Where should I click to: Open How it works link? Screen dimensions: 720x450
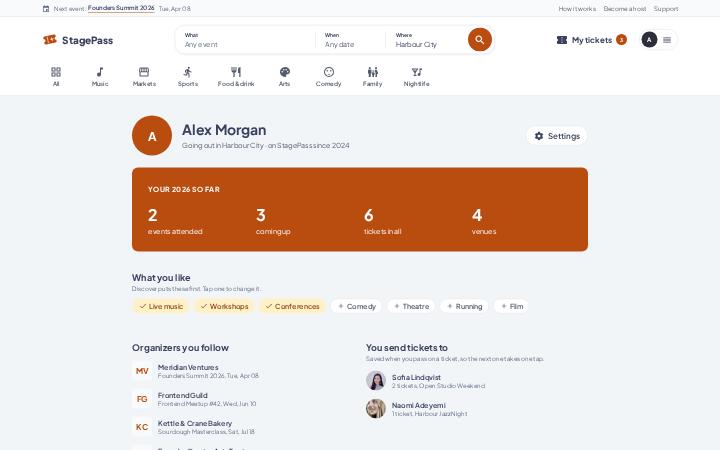577,9
